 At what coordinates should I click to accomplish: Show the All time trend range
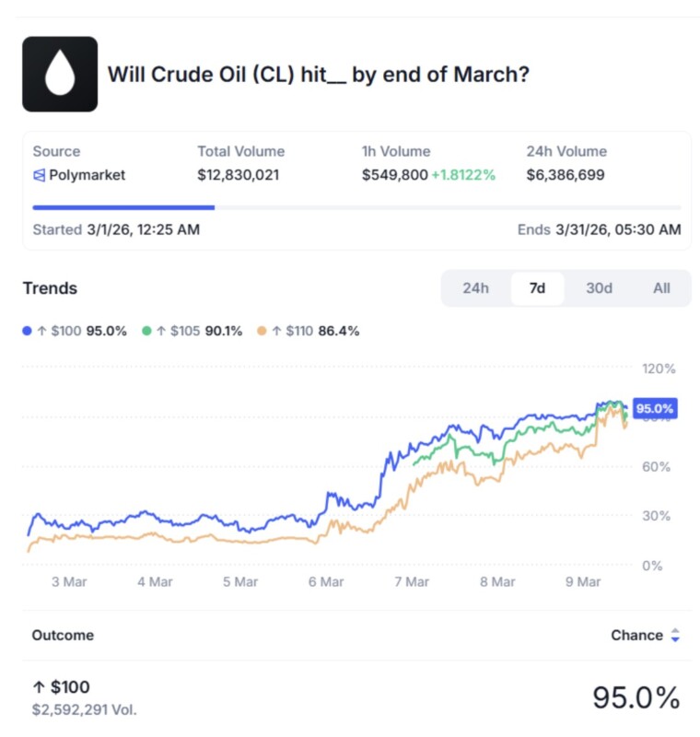tap(661, 288)
